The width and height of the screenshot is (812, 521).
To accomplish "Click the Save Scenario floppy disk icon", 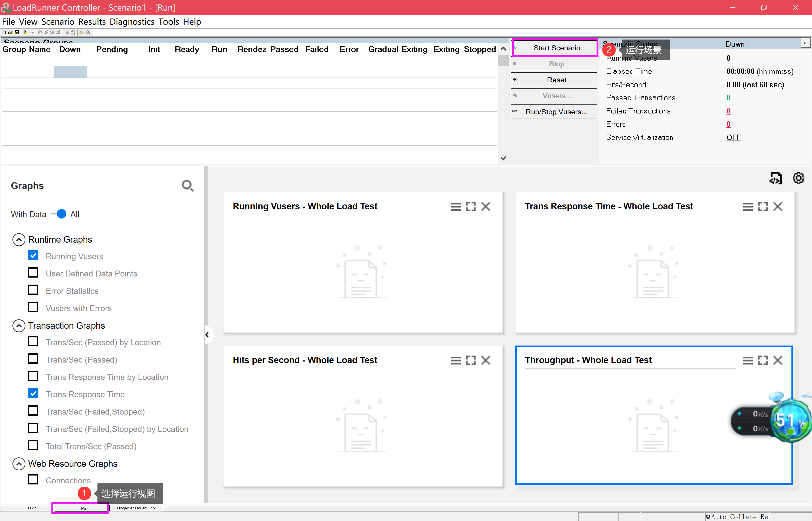I will tap(17, 32).
